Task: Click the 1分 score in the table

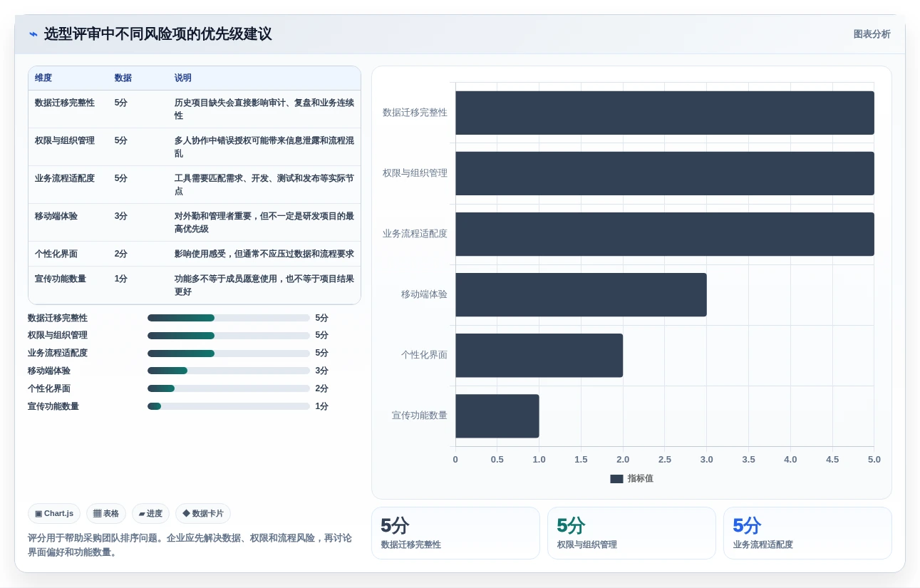Action: pos(121,279)
